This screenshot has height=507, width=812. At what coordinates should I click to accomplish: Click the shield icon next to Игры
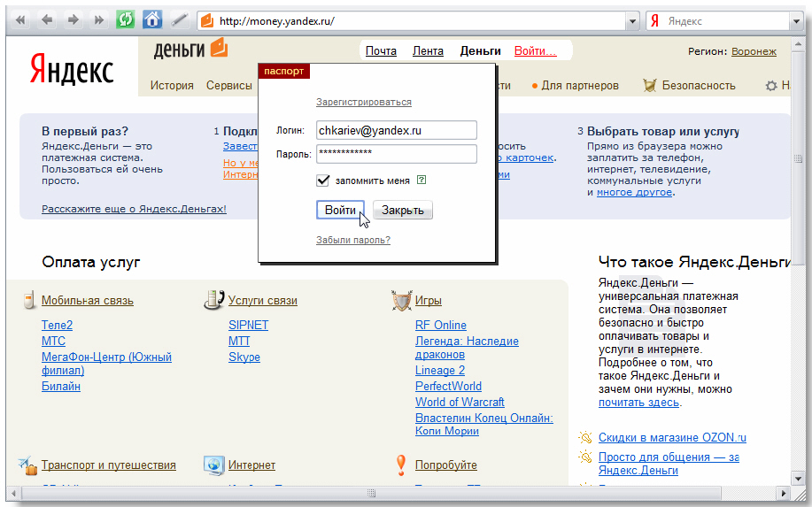point(401,300)
